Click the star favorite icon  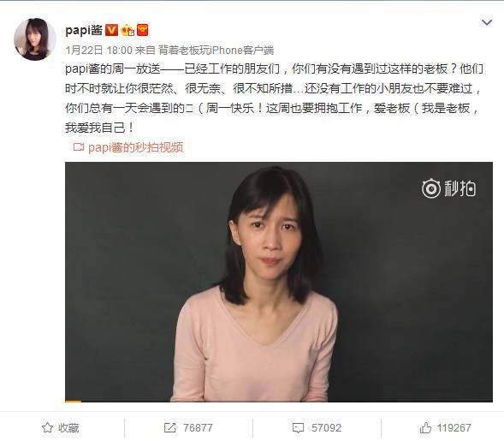pos(47,428)
